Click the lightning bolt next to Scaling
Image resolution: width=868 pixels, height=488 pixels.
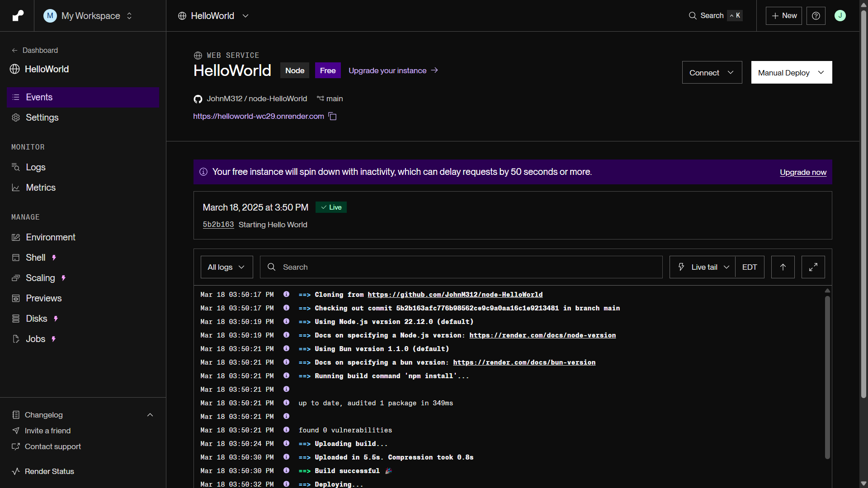[x=64, y=278]
